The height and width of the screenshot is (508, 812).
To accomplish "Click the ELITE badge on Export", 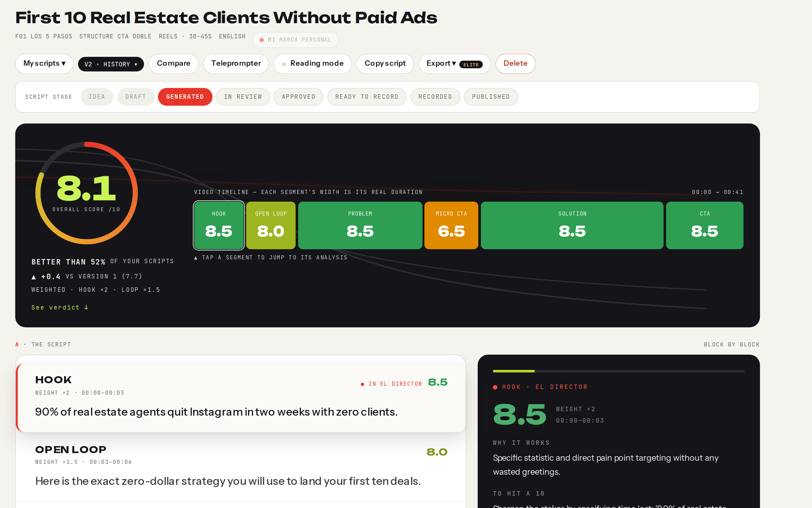I will coord(471,64).
